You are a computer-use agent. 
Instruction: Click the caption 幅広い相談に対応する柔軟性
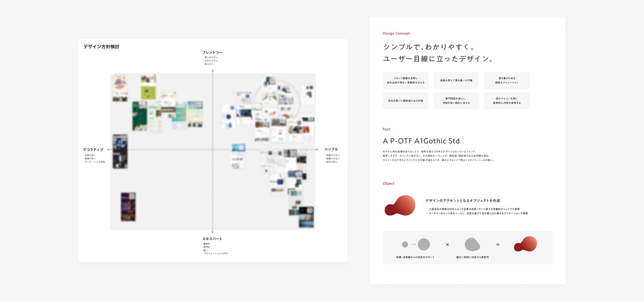click(x=473, y=257)
